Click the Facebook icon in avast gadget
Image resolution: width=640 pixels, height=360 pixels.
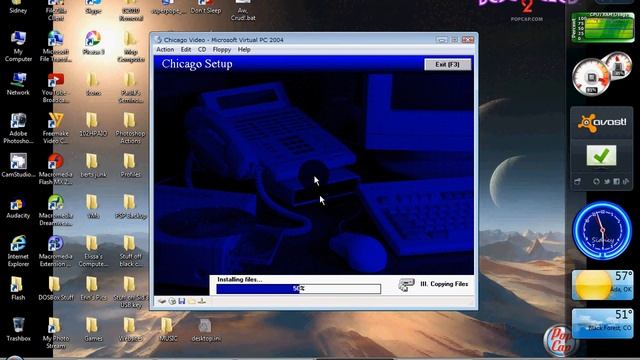[616, 181]
